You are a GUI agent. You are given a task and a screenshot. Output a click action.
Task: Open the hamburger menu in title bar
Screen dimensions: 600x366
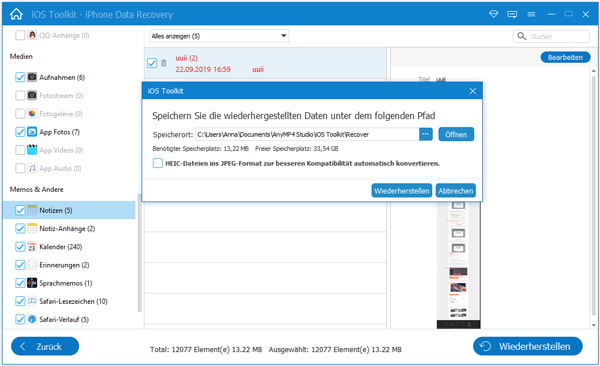pos(531,14)
